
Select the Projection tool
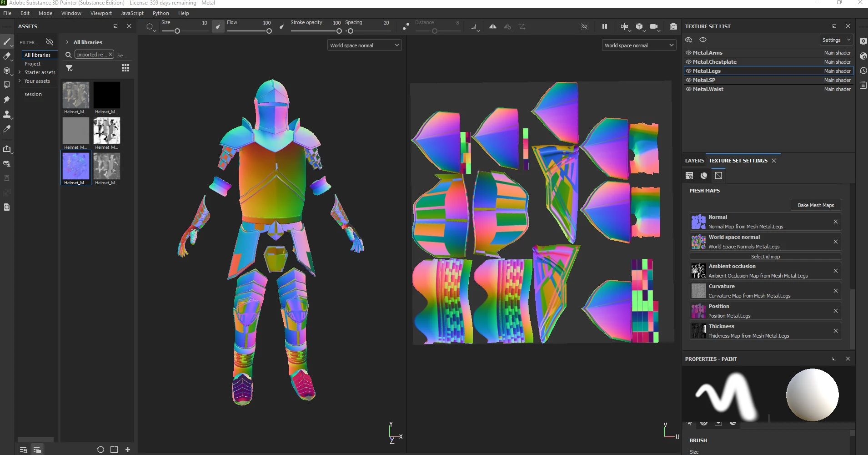(x=7, y=71)
